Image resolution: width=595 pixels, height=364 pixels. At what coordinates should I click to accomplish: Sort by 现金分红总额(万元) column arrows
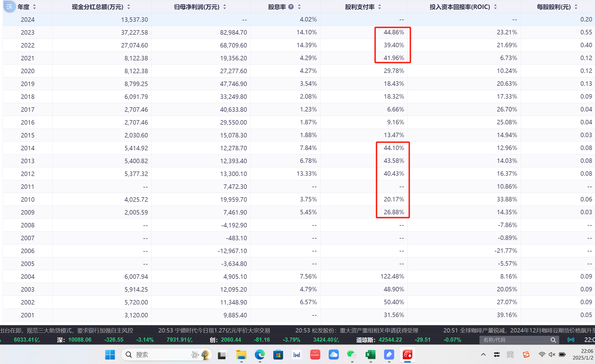tap(129, 7)
